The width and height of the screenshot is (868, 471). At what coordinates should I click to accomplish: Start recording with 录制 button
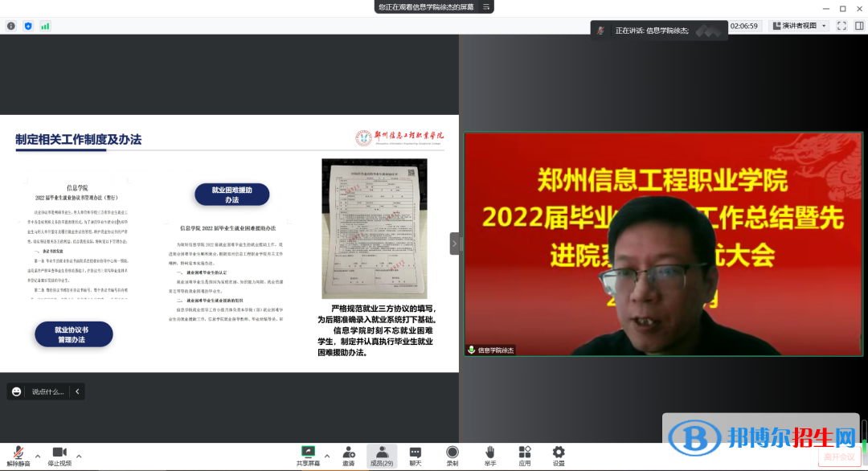452,457
